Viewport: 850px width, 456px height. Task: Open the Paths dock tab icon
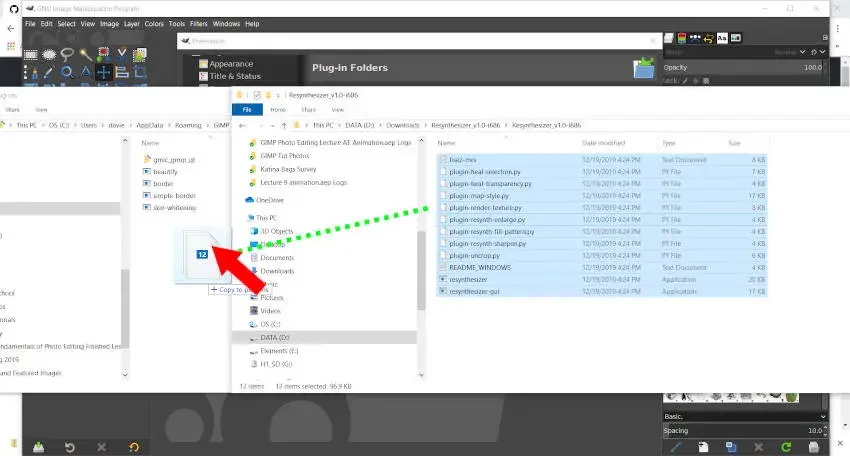pos(695,38)
